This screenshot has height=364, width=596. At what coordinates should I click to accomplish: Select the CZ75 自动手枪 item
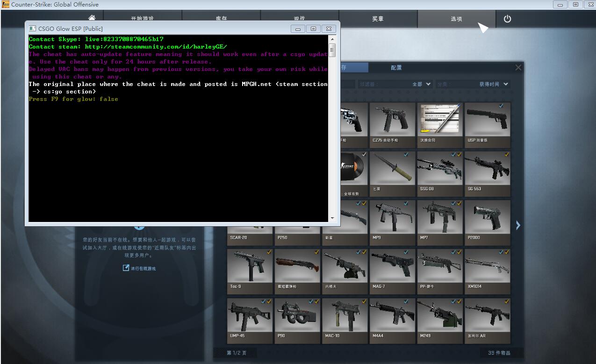[392, 125]
